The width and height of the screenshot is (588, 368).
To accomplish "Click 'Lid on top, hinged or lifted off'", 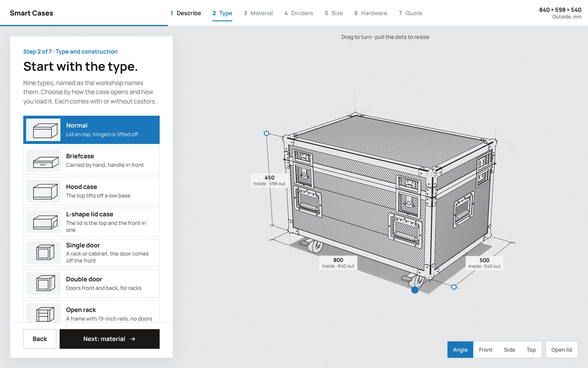I will click(x=102, y=134).
